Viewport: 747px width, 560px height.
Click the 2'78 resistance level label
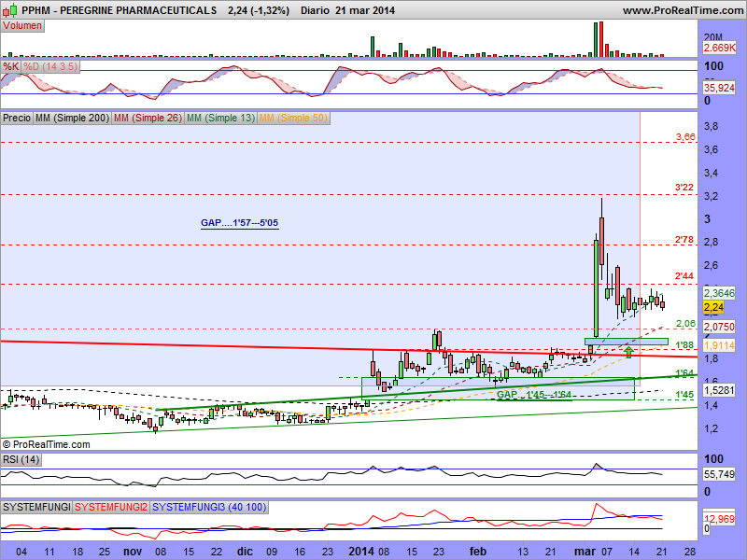pyautogui.click(x=684, y=240)
